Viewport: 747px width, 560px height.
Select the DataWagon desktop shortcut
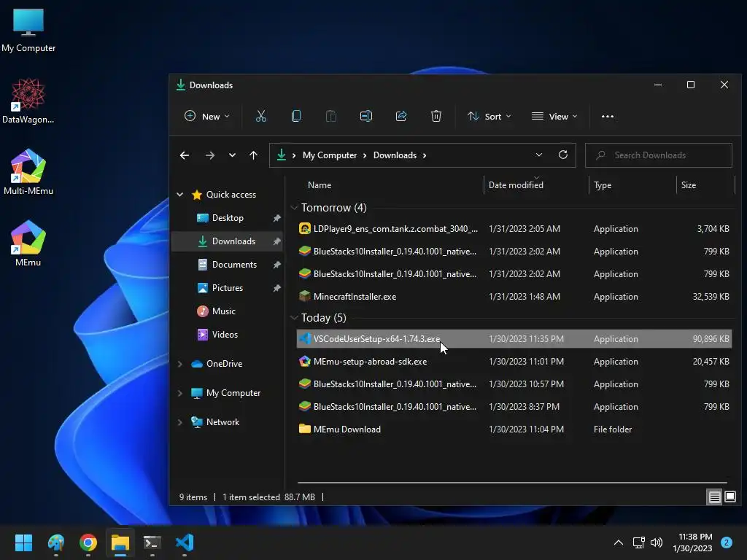[x=28, y=101]
